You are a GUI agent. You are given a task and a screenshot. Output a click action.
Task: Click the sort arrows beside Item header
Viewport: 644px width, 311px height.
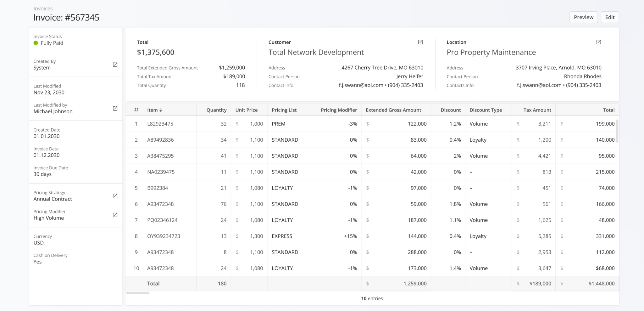point(161,110)
